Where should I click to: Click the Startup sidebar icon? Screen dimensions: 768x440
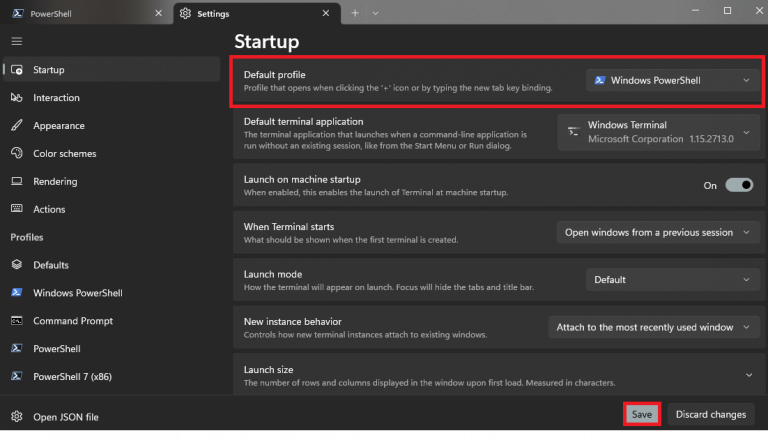(17, 70)
